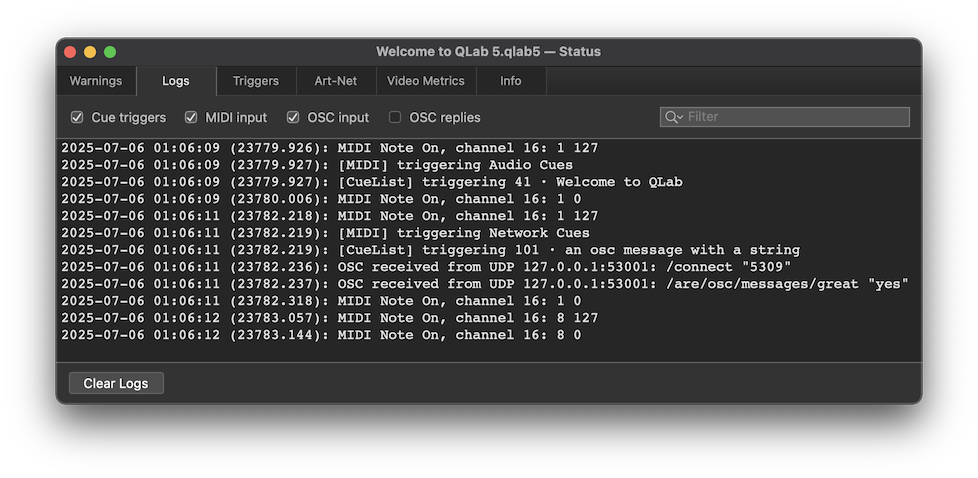Select the log line ending 'Welcome to QLab'
The height and width of the screenshot is (478, 978).
372,182
